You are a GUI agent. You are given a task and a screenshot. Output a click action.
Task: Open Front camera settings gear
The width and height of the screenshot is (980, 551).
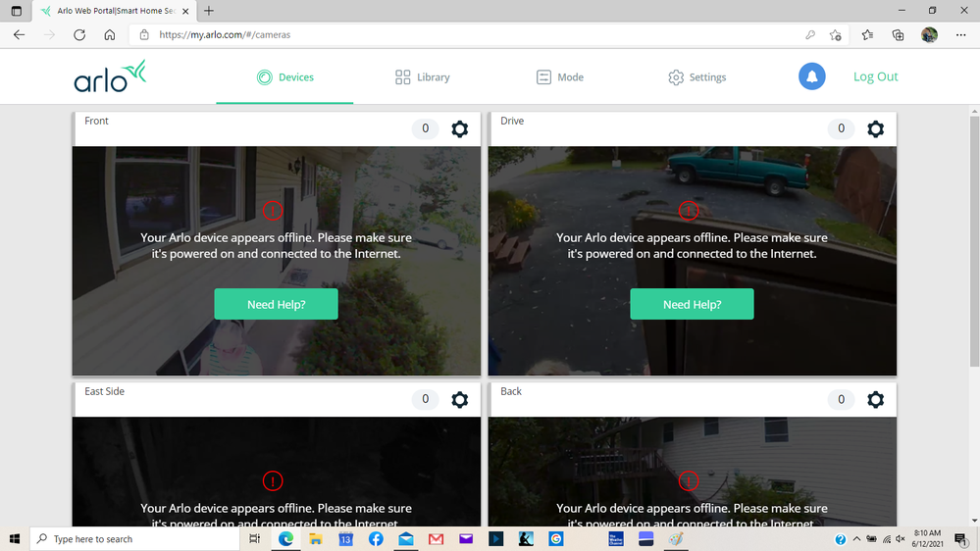(x=459, y=128)
